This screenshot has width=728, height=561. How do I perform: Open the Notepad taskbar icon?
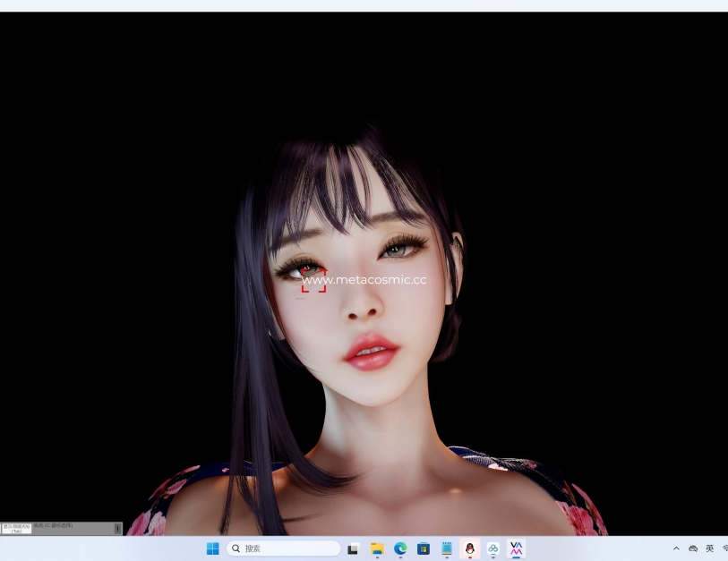[447, 548]
